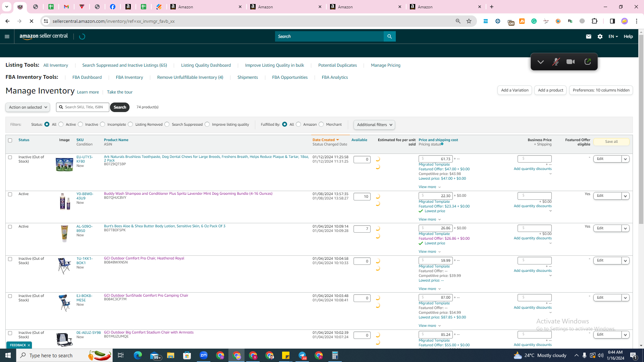Click the Search SKU, Title, ISBN field
The image size is (644, 362).
click(83, 107)
